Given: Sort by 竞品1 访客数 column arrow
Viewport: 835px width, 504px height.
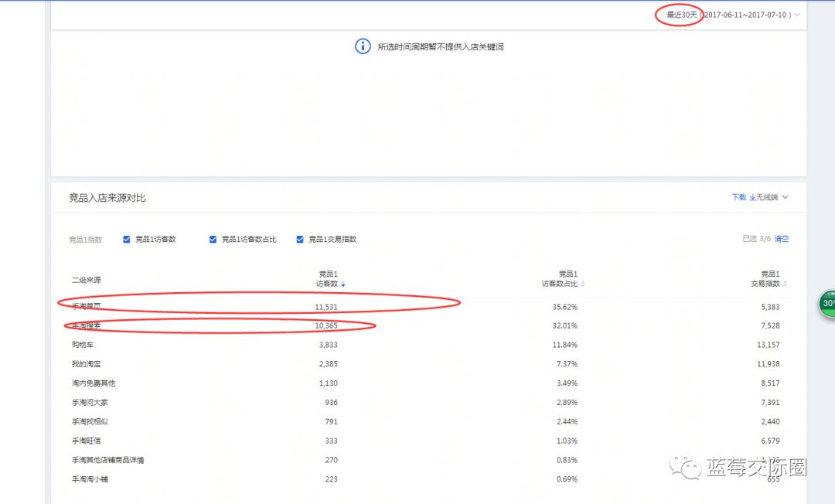Looking at the screenshot, I should point(343,284).
